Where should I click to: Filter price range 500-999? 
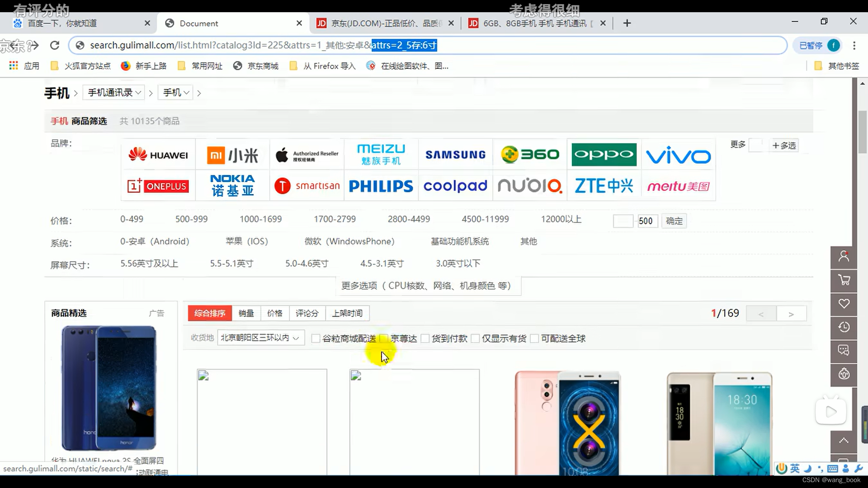pos(191,219)
